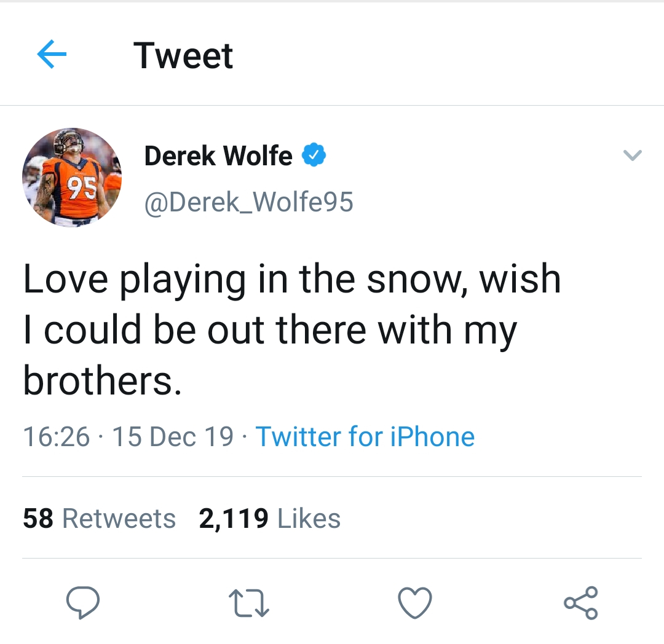Click the word "brothers." in the tweet
The height and width of the screenshot is (644, 664).
(x=103, y=381)
